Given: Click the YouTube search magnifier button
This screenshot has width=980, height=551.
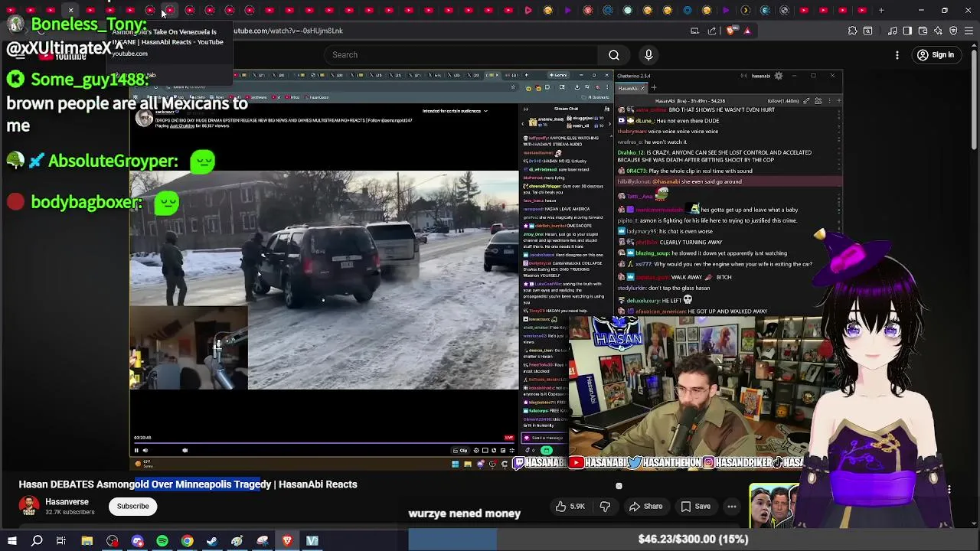Looking at the screenshot, I should point(614,55).
